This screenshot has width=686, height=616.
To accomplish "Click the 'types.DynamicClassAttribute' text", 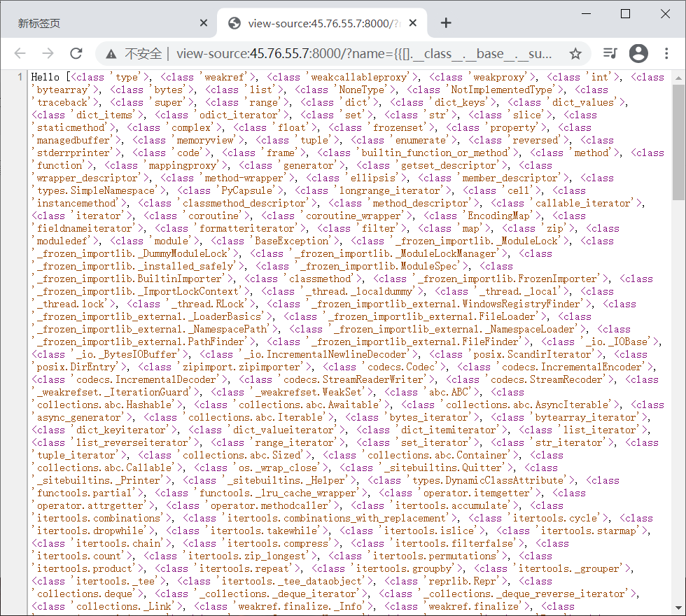I will tap(488, 480).
